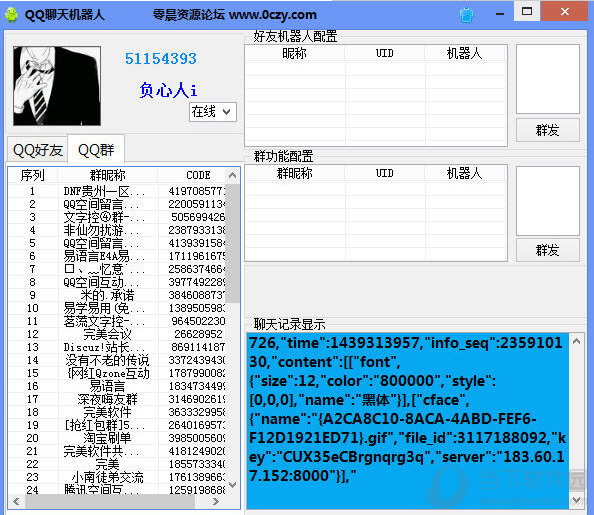This screenshot has width=594, height=515.
Task: Click group list scroll down arrow
Action: pyautogui.click(x=233, y=485)
